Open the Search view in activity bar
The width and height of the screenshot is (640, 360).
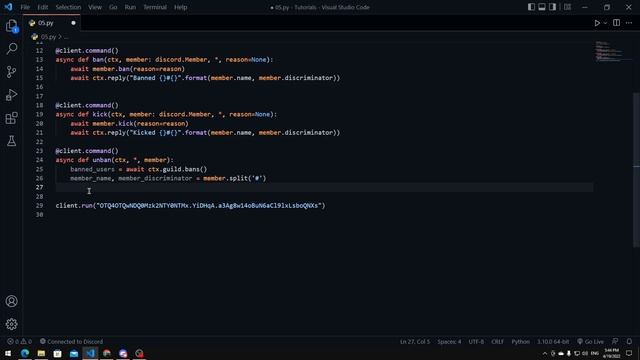point(11,49)
